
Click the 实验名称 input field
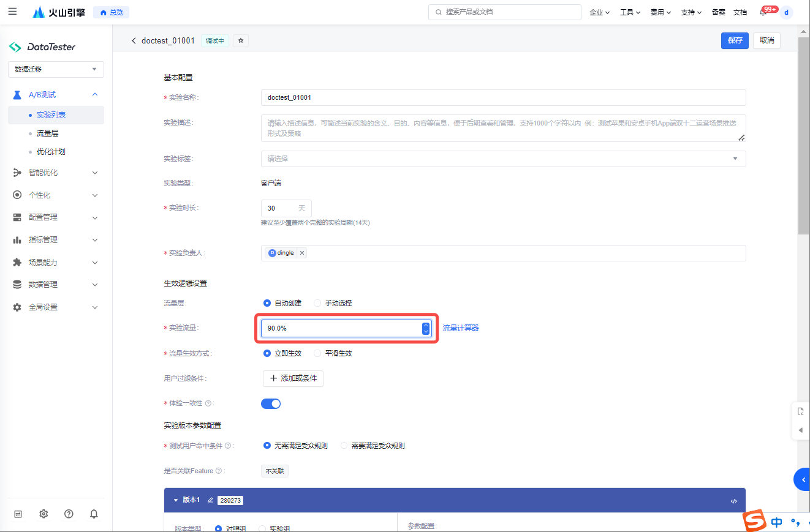click(x=503, y=97)
